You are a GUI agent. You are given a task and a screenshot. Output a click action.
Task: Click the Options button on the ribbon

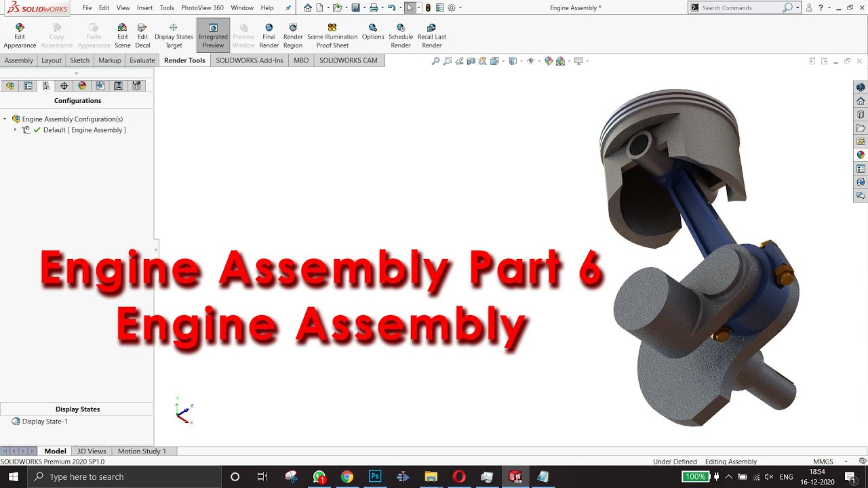point(372,34)
